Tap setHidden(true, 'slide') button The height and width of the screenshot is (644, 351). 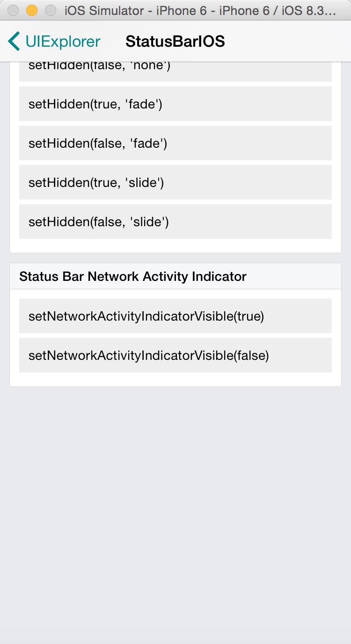[175, 182]
